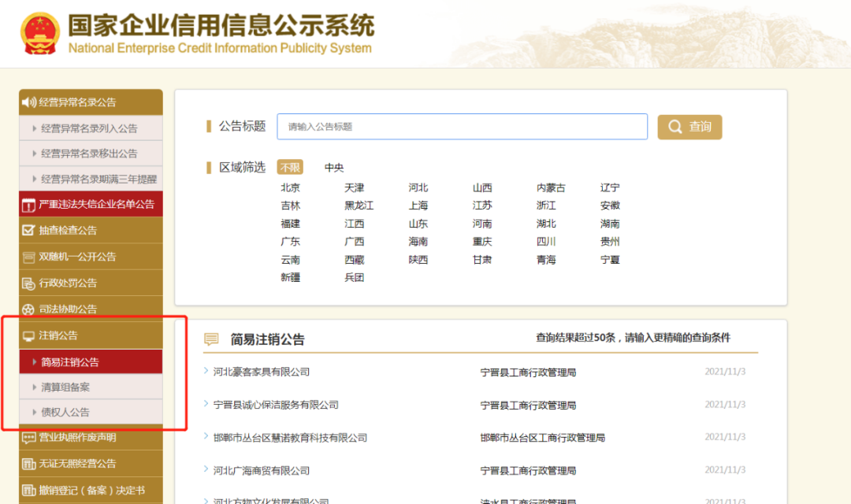Viewport: 851px width, 504px height.
Task: Select 清算组备案 submenu item
Action: pyautogui.click(x=91, y=387)
